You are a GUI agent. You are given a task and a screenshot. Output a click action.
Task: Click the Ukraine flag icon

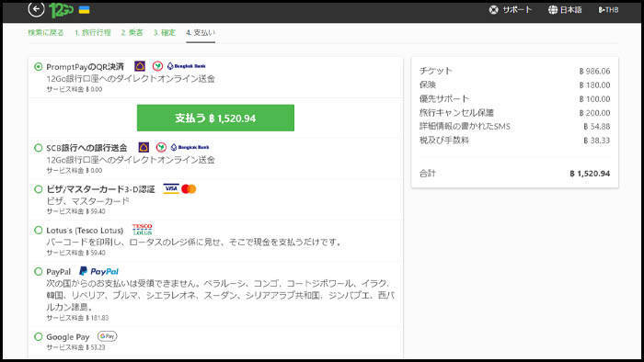[x=85, y=10]
